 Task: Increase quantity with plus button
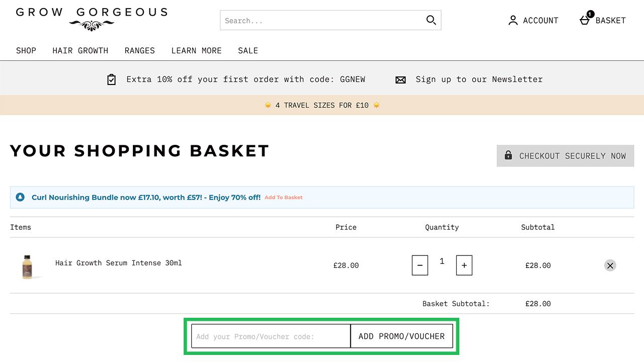pyautogui.click(x=464, y=265)
